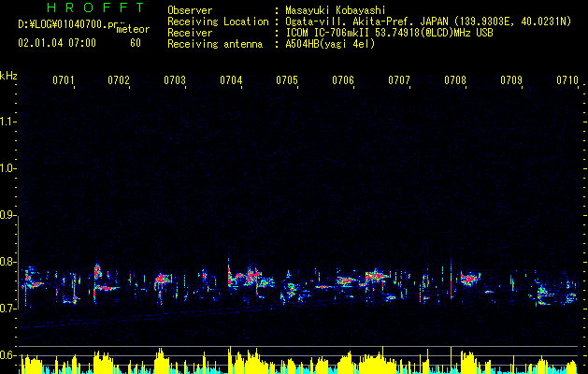Image resolution: width=588 pixels, height=374 pixels.
Task: Click the 0.8 kHz axis label
Action: pos(8,262)
